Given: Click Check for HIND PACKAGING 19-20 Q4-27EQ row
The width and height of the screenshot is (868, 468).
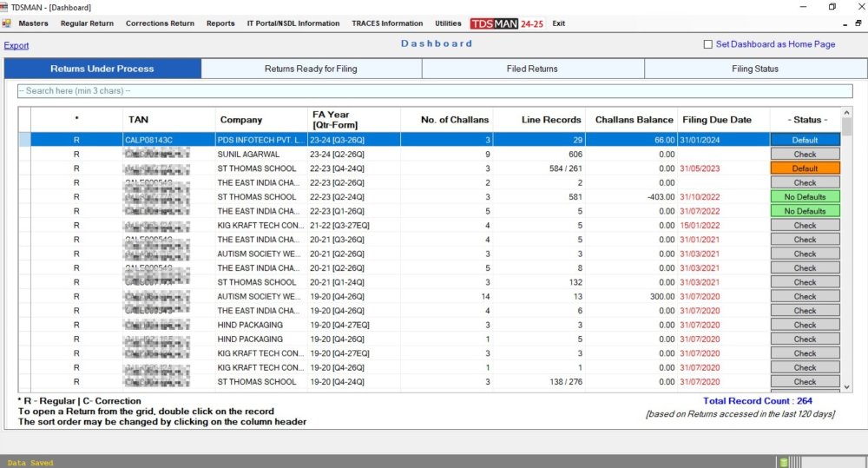Looking at the screenshot, I should (805, 325).
